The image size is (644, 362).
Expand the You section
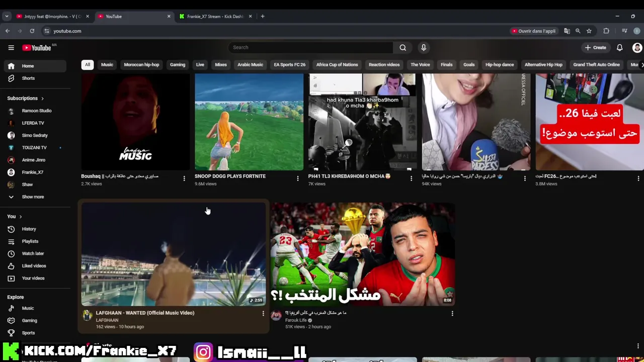15,217
